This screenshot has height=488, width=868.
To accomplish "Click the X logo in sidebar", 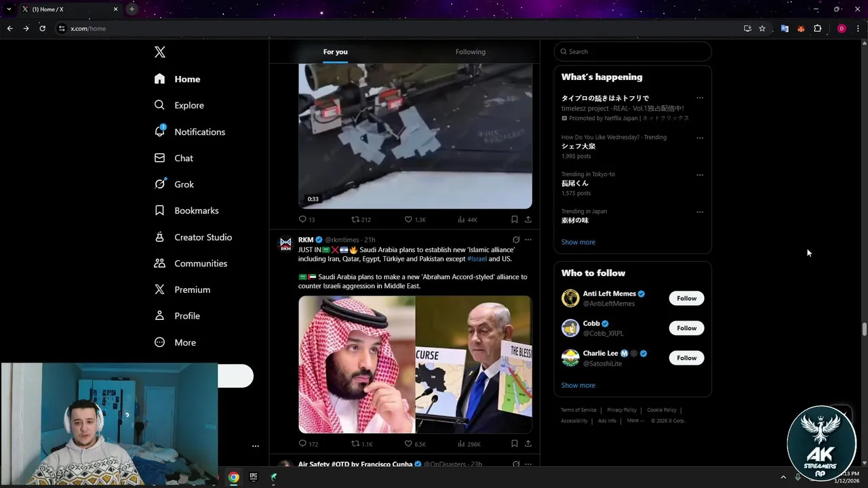I will [159, 52].
